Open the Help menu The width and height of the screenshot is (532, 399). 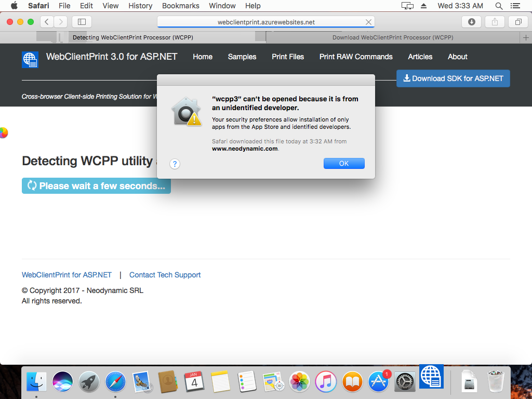coord(253,6)
